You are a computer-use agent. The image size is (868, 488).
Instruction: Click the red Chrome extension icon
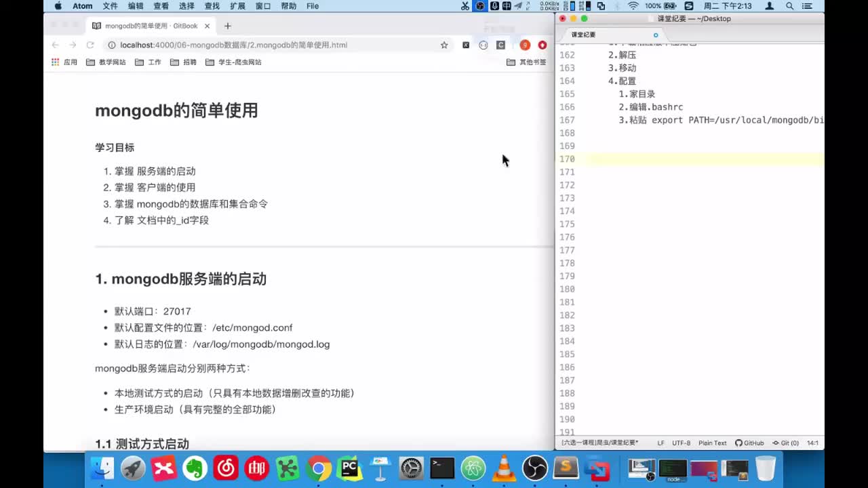pyautogui.click(x=542, y=45)
